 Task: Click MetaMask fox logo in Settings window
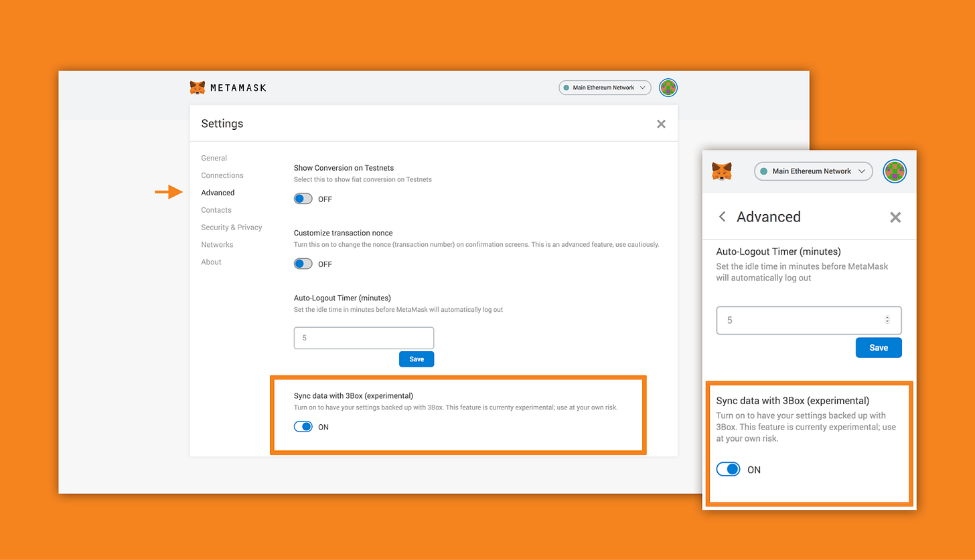(198, 88)
